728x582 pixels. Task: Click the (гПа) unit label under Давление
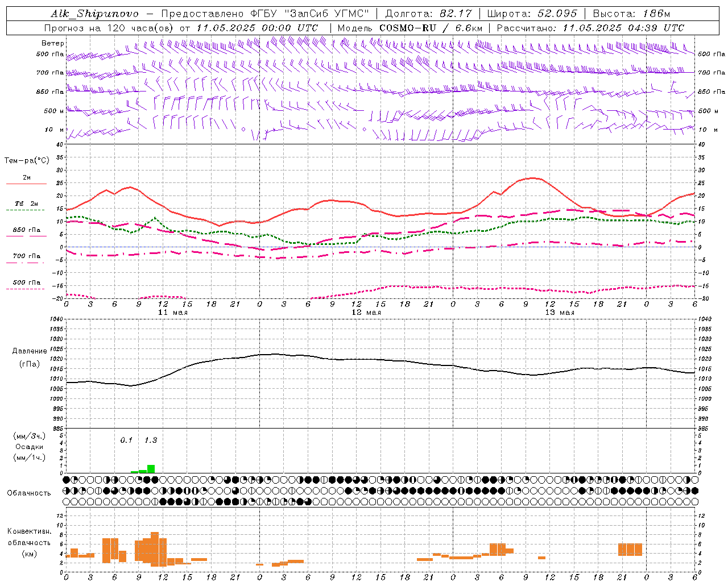point(30,364)
